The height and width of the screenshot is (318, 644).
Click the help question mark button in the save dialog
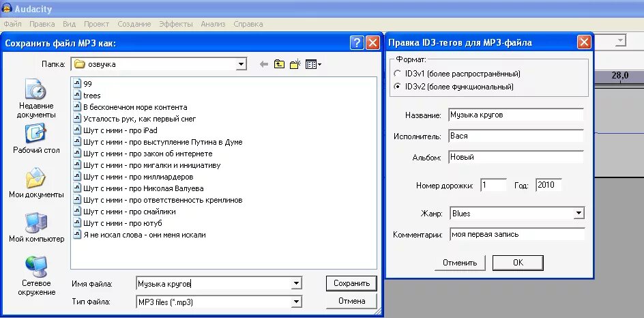click(x=357, y=43)
